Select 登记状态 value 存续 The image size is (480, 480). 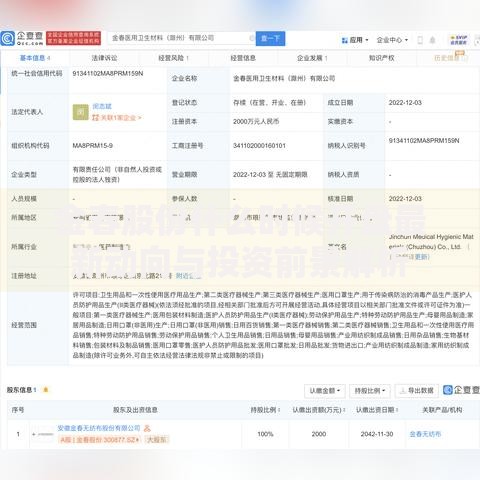[269, 103]
